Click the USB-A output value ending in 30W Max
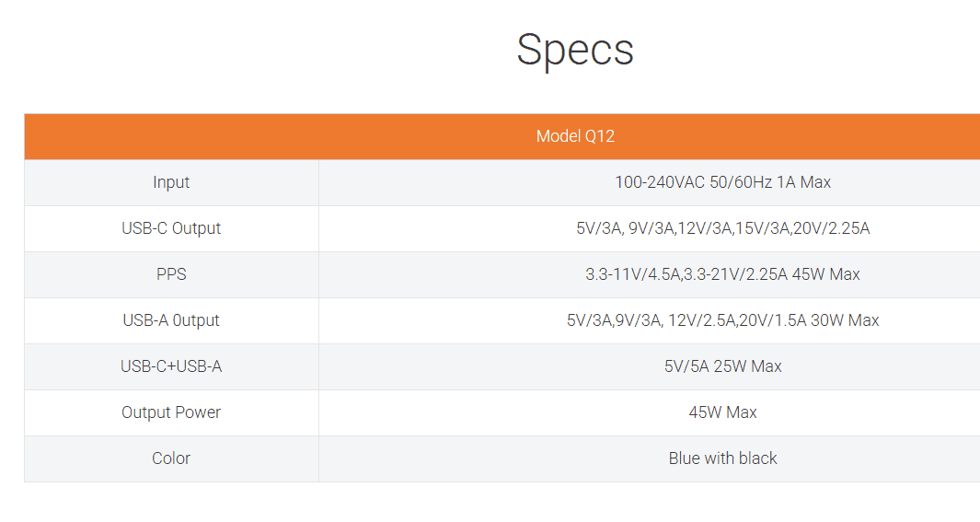Image resolution: width=980 pixels, height=522 pixels. click(x=722, y=320)
